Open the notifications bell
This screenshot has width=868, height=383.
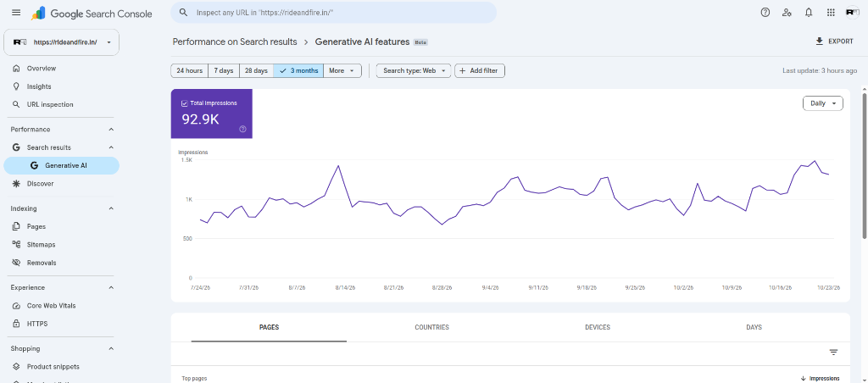[x=809, y=12]
